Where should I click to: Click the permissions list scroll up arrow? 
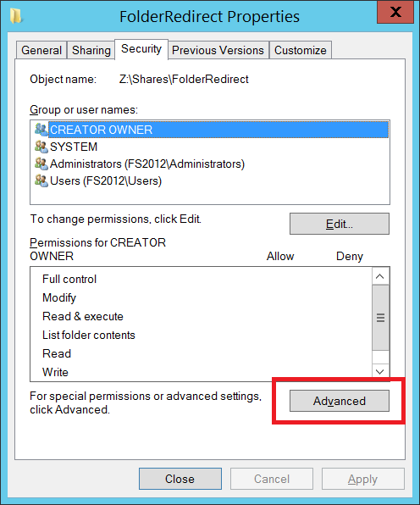(380, 276)
